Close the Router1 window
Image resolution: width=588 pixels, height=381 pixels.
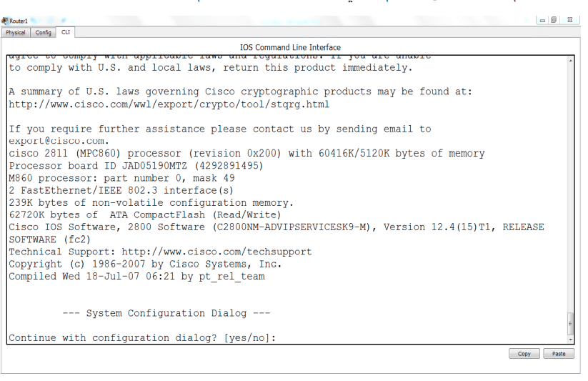point(569,20)
